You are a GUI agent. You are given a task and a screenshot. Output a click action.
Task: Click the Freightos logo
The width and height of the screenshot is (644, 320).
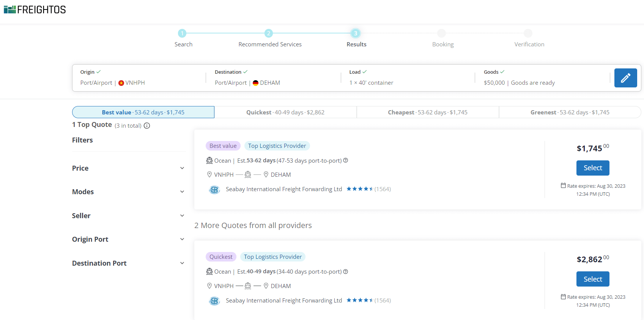click(x=35, y=10)
